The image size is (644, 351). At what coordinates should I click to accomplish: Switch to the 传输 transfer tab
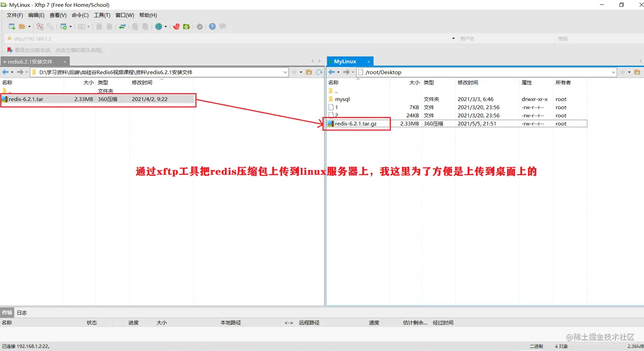(7, 313)
